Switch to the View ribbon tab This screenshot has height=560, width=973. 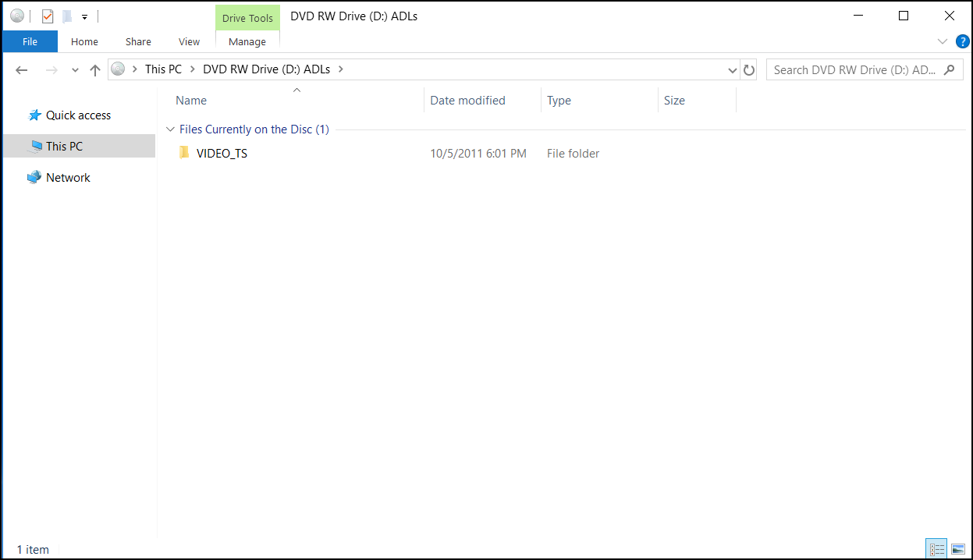(189, 41)
